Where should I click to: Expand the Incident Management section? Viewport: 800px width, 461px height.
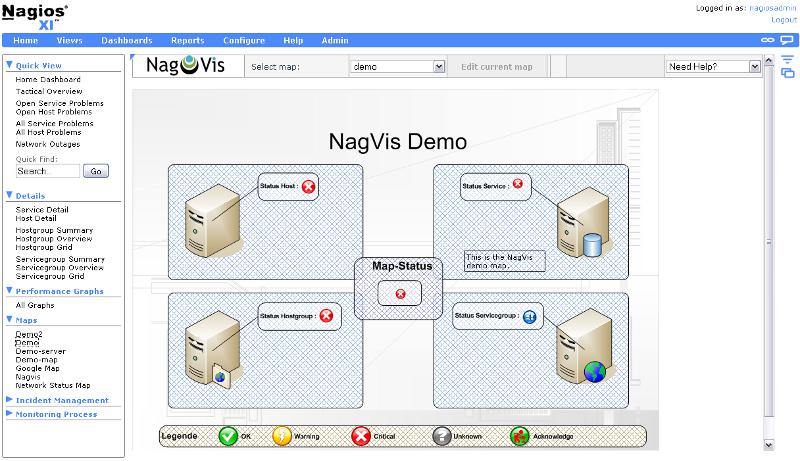pos(9,399)
